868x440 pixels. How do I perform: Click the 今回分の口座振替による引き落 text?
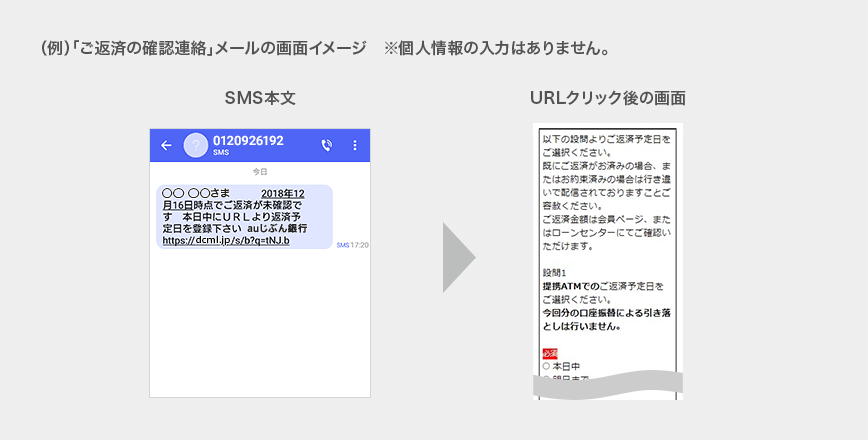point(607,313)
